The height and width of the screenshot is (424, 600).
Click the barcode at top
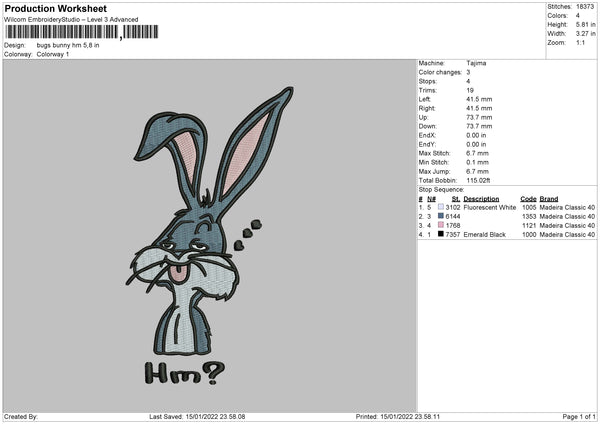[x=81, y=32]
